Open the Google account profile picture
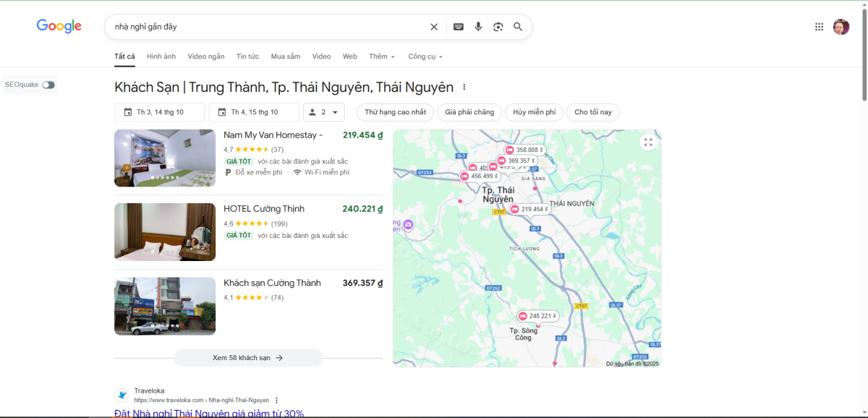 841,27
